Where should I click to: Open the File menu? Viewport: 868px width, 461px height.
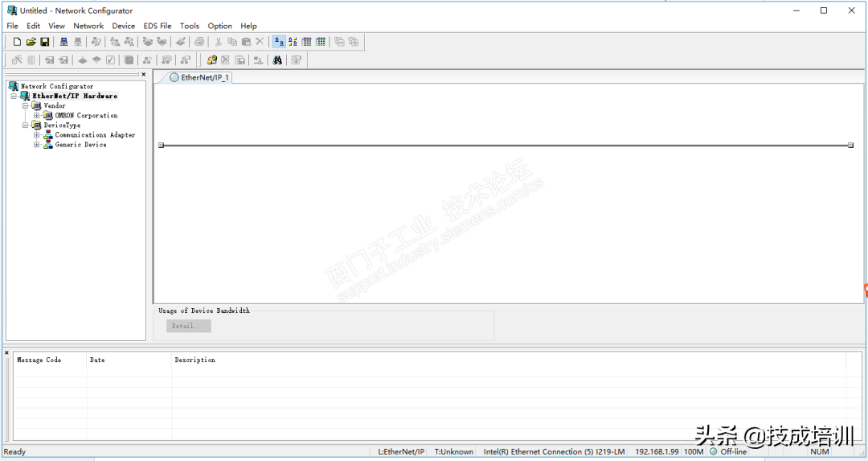pos(12,26)
